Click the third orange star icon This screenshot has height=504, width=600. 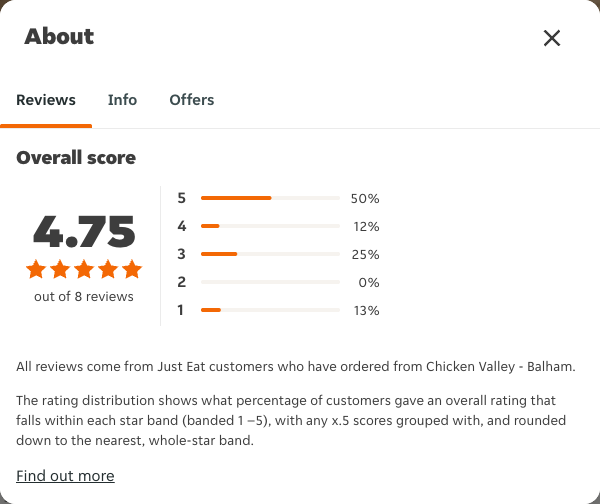click(x=84, y=269)
